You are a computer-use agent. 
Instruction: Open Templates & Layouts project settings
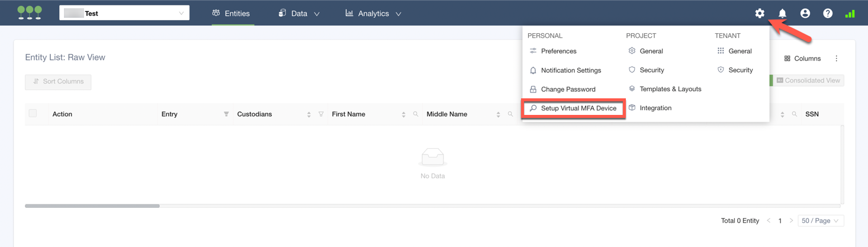[670, 89]
